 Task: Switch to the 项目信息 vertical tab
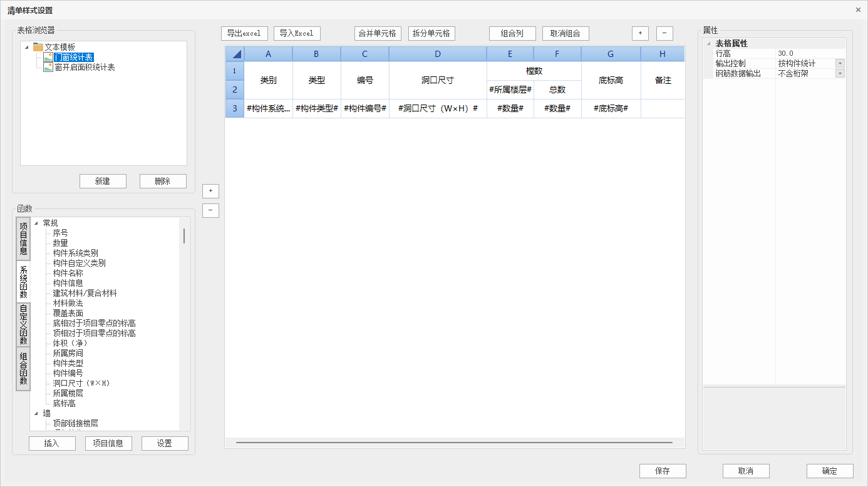tap(23, 238)
